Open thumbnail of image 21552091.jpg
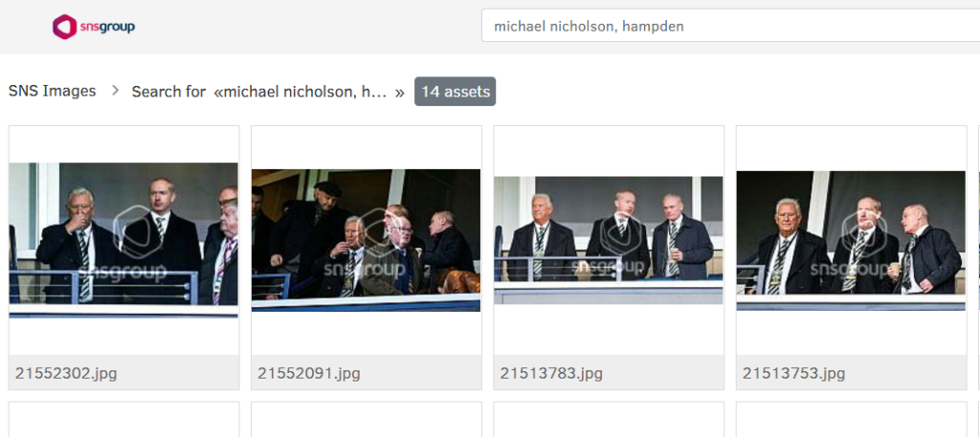This screenshot has height=437, width=980. point(367,240)
